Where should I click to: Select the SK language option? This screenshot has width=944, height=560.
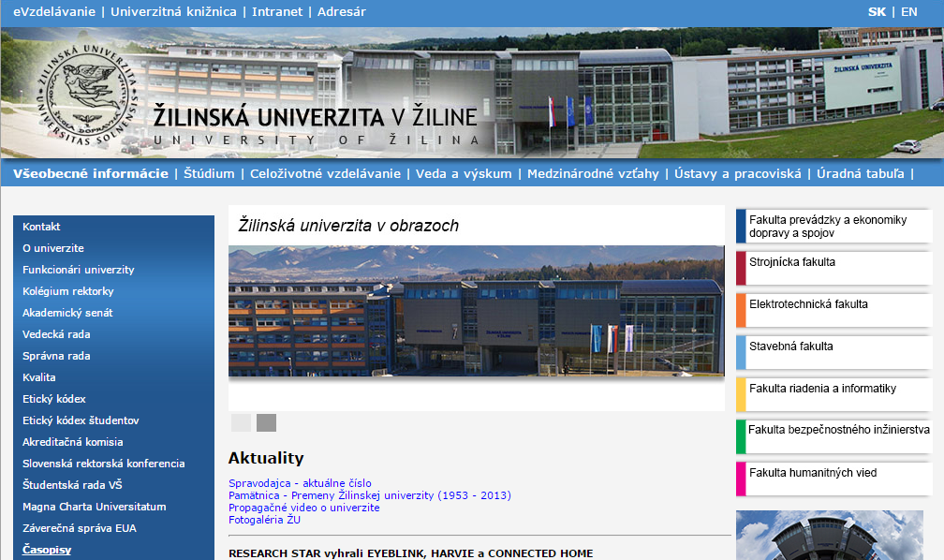tap(878, 11)
